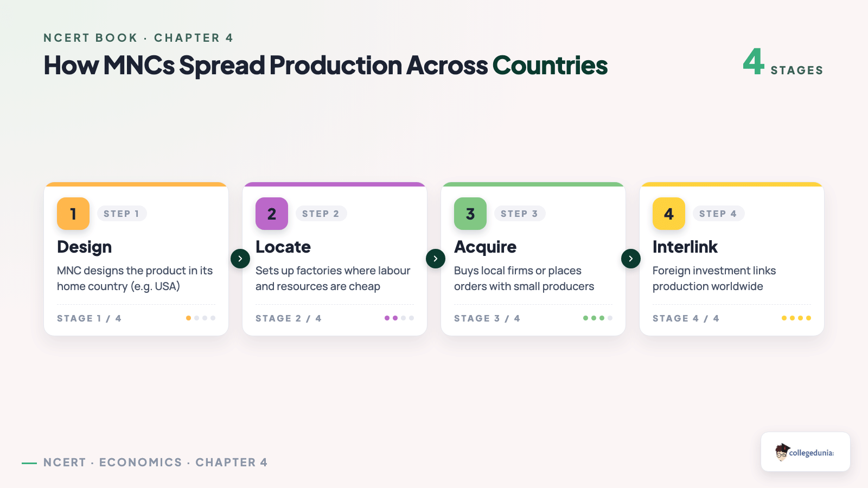
Task: Click the arrow between Design and Locate
Action: point(240,259)
